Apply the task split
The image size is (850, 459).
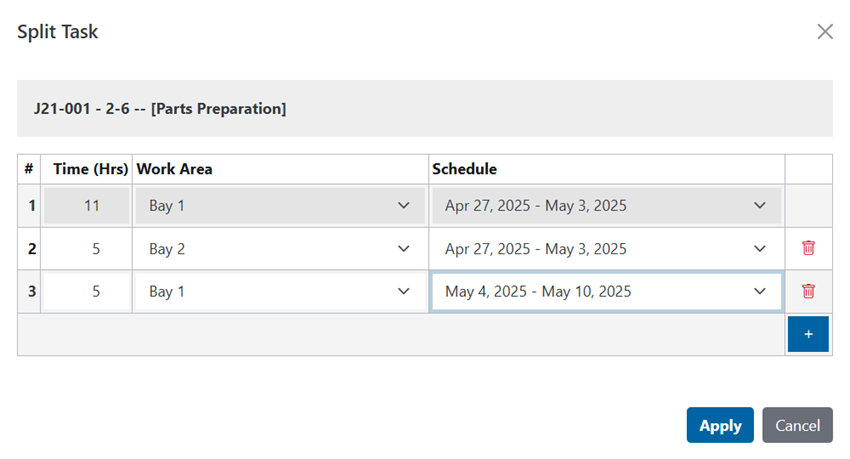[x=720, y=425]
